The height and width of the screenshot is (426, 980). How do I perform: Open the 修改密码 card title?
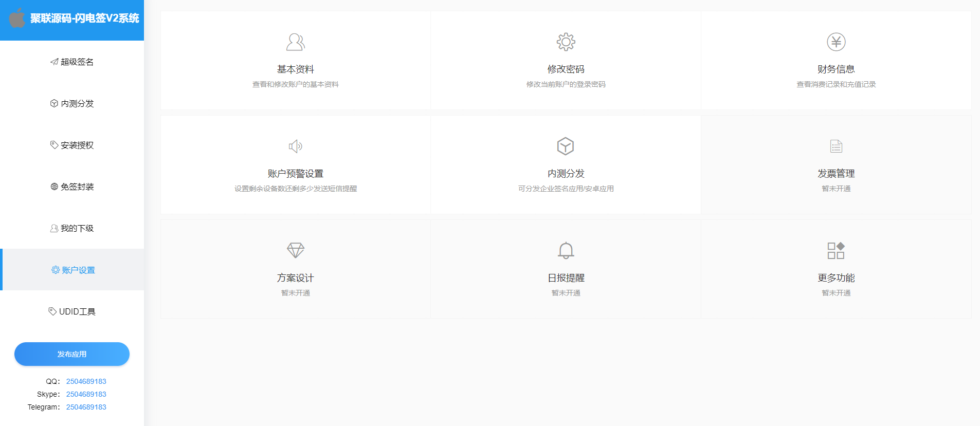tap(566, 69)
